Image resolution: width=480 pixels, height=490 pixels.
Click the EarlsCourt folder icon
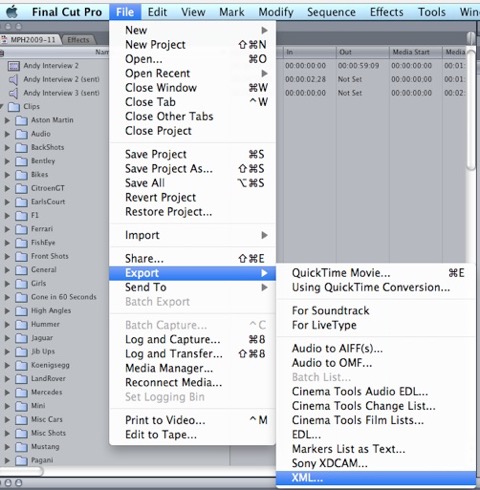pyautogui.click(x=21, y=202)
